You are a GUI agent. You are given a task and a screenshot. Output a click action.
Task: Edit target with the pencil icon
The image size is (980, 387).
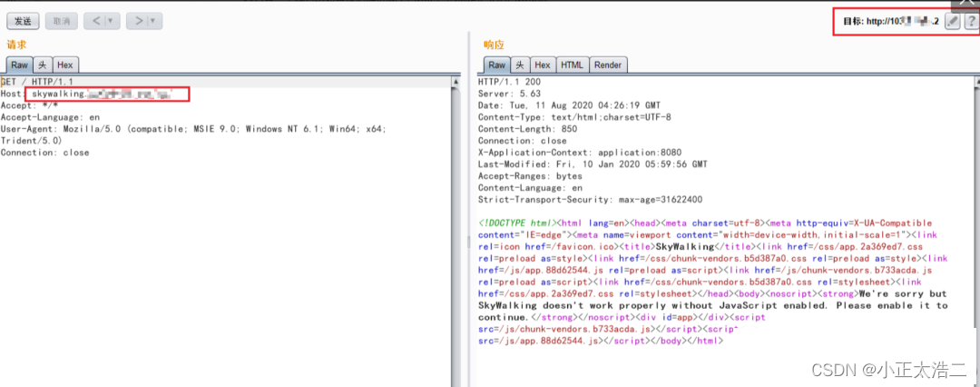click(952, 21)
